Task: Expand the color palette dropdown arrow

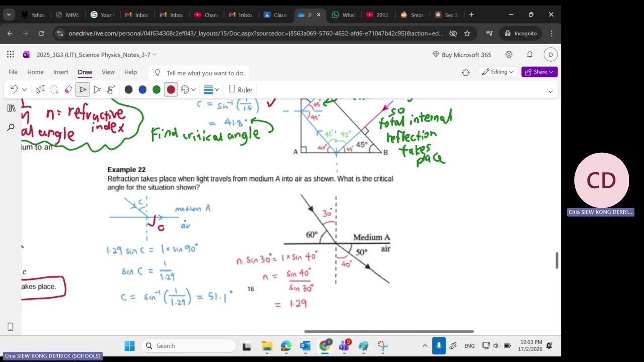Action: pyautogui.click(x=193, y=90)
